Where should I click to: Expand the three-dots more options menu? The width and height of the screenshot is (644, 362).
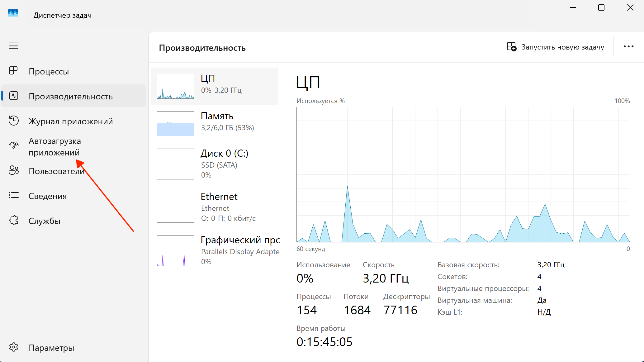click(x=628, y=47)
